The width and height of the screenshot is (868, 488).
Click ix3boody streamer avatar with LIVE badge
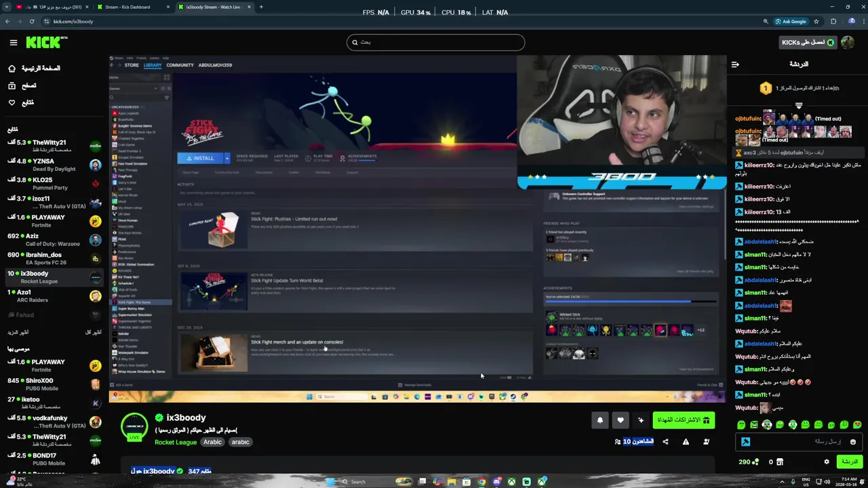(134, 427)
